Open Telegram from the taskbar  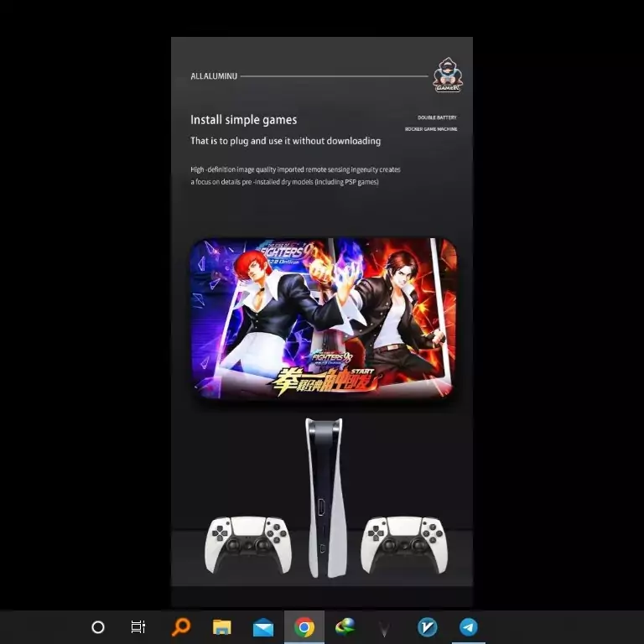click(x=469, y=627)
